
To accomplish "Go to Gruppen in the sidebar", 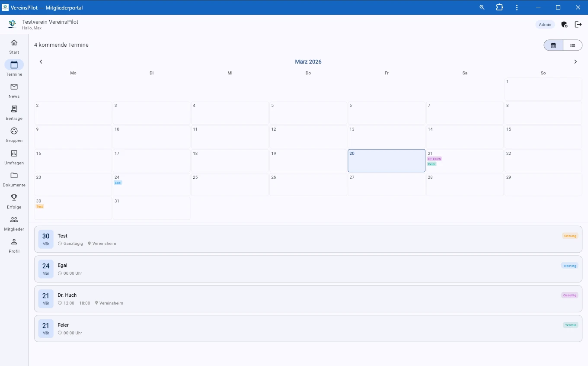I will pyautogui.click(x=14, y=131).
